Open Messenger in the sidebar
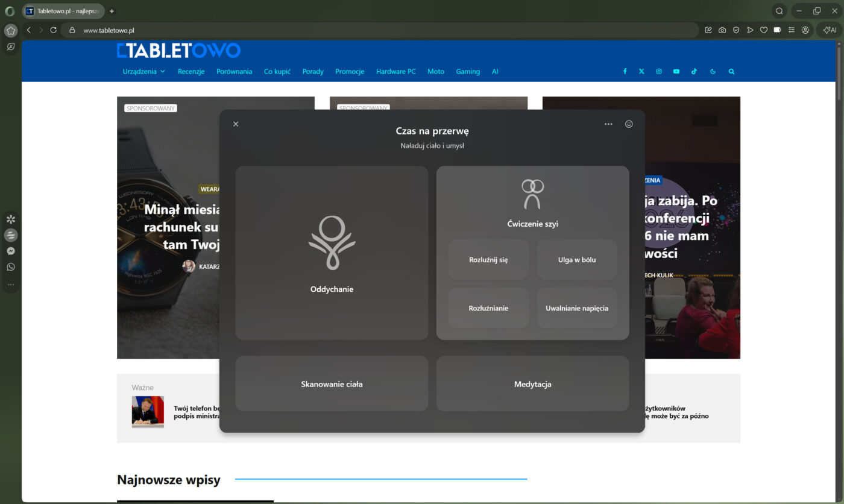The width and height of the screenshot is (844, 504). click(x=10, y=251)
